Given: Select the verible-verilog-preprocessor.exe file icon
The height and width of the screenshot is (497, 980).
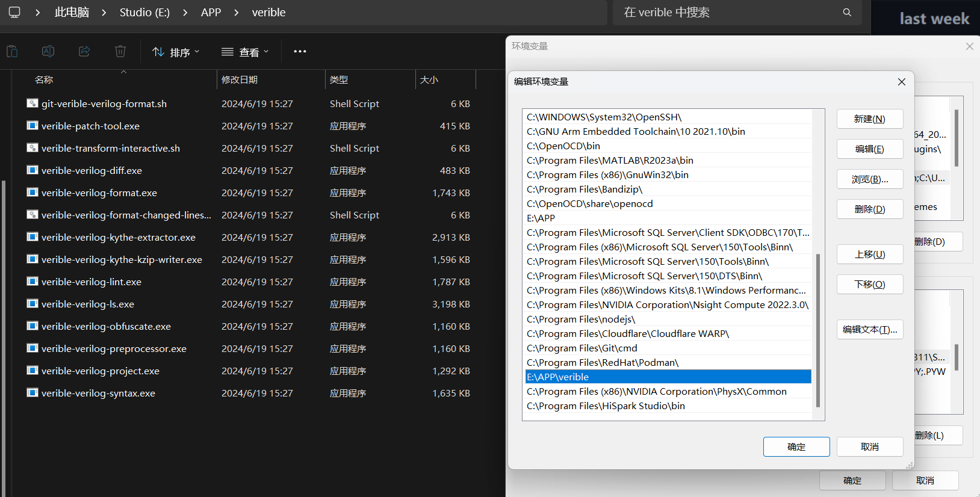Looking at the screenshot, I should [33, 348].
